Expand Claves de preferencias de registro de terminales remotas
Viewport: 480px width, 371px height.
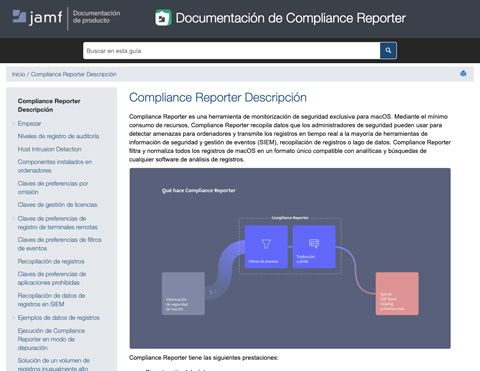14,219
